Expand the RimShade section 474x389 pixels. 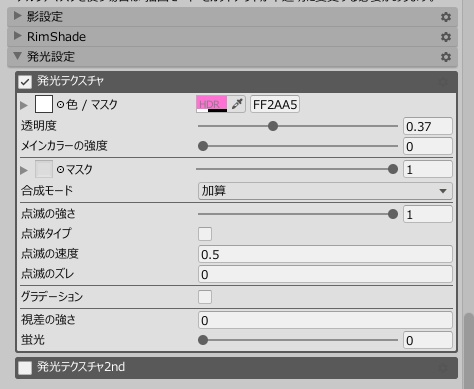17,36
